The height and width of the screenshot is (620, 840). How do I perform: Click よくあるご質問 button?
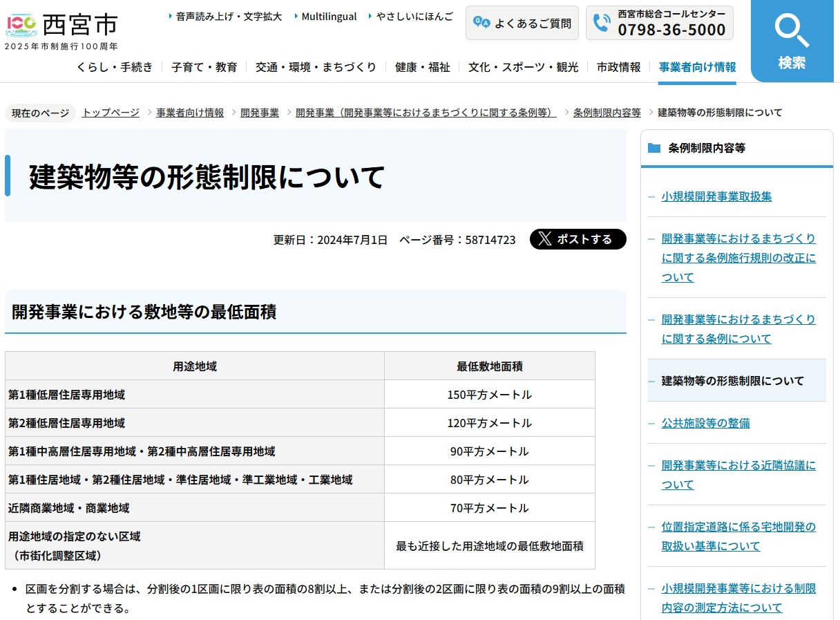522,23
